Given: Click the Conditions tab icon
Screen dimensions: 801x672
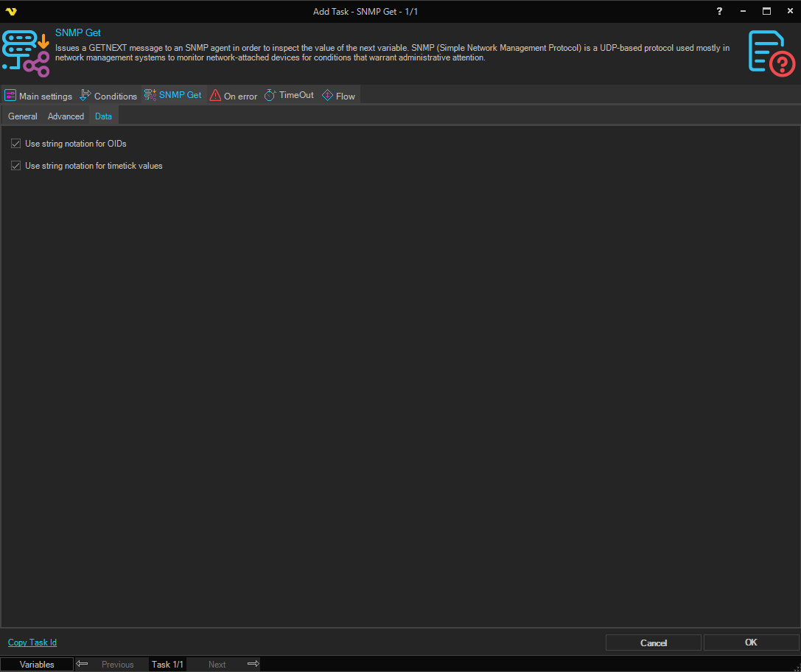Looking at the screenshot, I should (x=85, y=95).
